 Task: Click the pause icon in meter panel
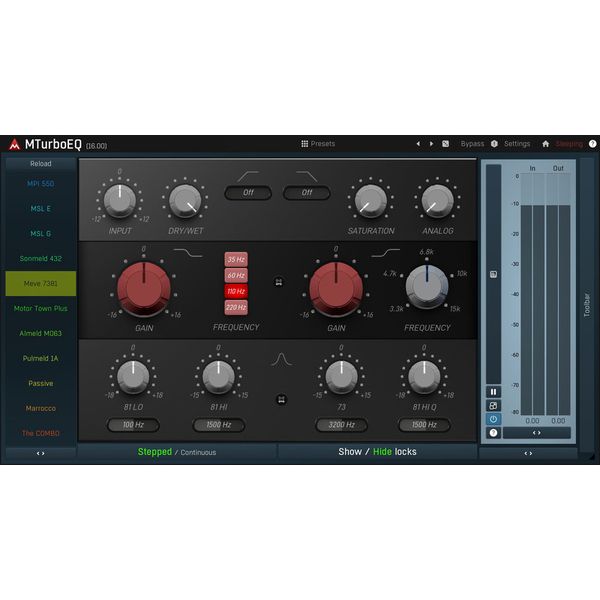point(493,392)
